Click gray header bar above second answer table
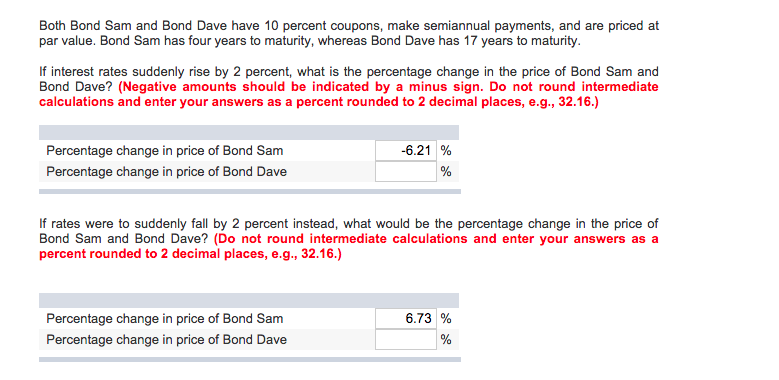779x380 pixels. pos(249,300)
